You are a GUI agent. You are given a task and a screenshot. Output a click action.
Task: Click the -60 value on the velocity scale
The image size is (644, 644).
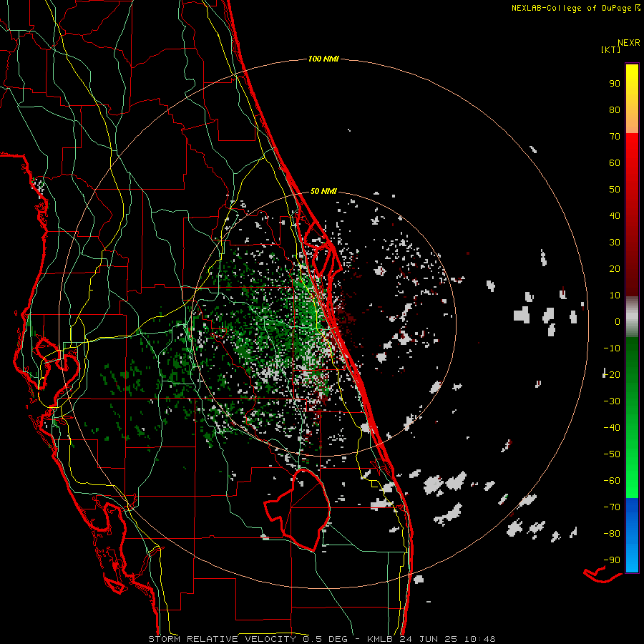tap(612, 481)
